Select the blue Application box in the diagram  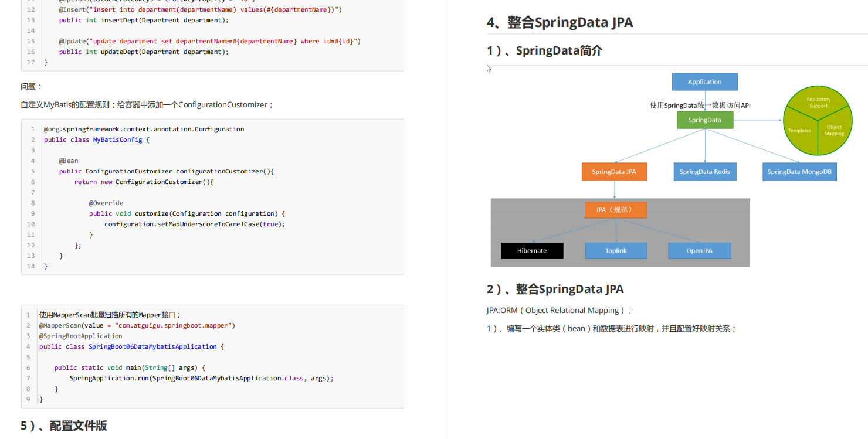tap(704, 81)
